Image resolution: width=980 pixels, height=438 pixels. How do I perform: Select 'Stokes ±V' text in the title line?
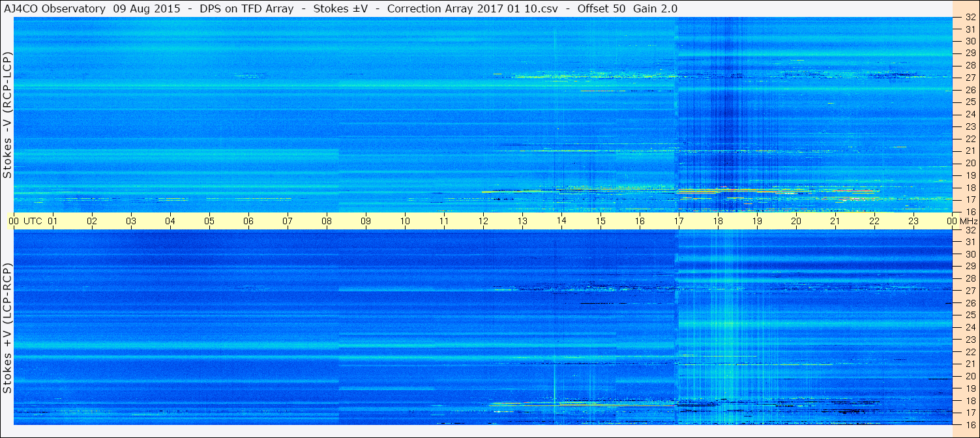[x=339, y=8]
